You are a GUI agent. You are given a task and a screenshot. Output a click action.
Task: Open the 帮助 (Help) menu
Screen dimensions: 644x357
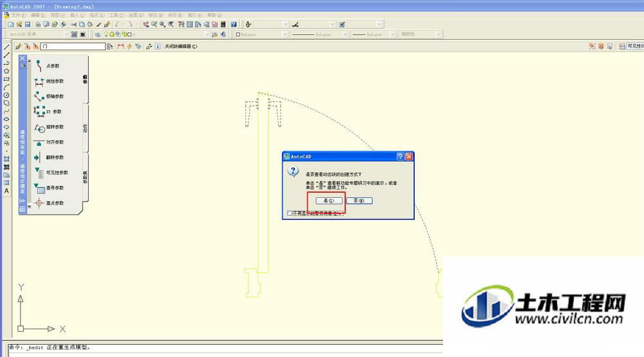[215, 15]
